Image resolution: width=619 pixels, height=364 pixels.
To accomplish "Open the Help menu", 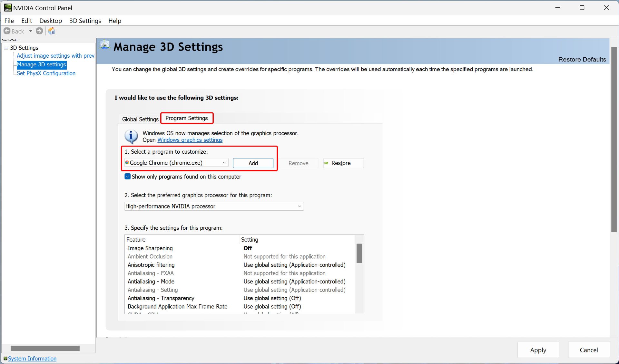I will (114, 20).
